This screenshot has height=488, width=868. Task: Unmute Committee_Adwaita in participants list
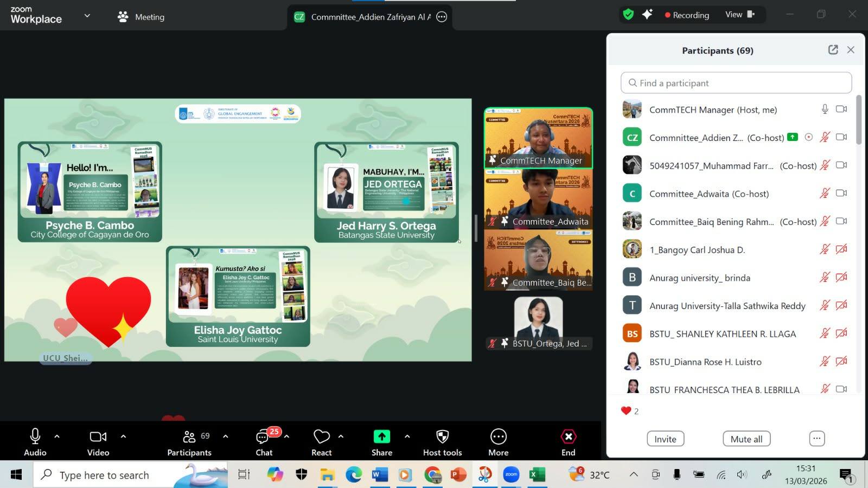point(825,194)
